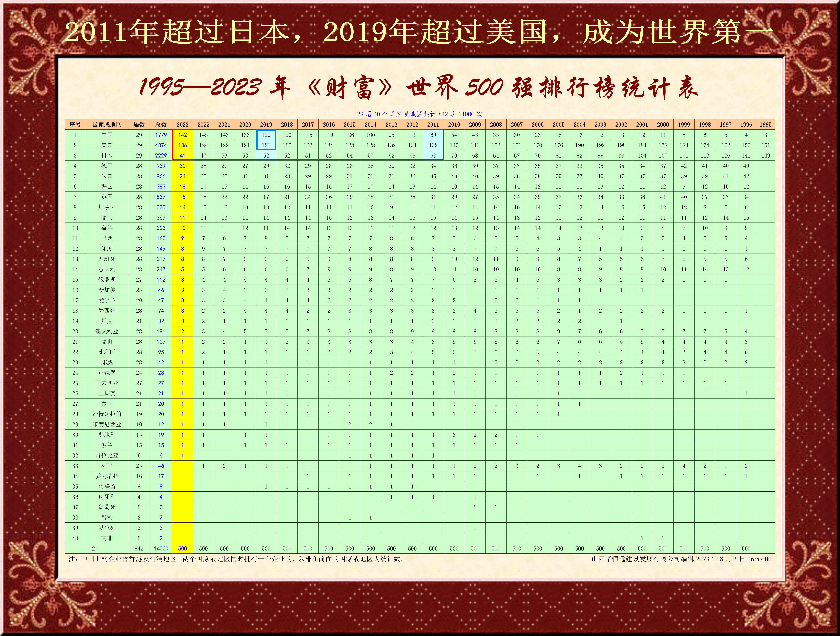Select the 1995 column header
The image size is (840, 636).
765,124
